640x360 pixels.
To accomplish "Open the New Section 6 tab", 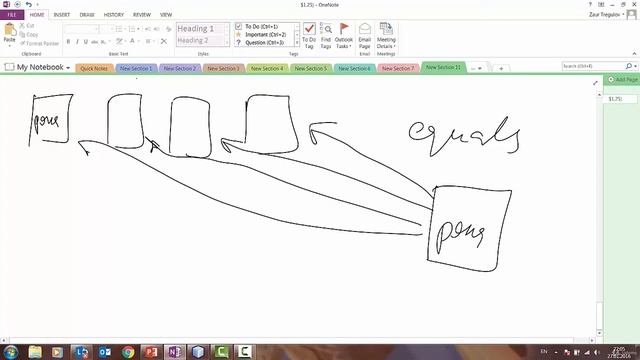I will point(354,69).
